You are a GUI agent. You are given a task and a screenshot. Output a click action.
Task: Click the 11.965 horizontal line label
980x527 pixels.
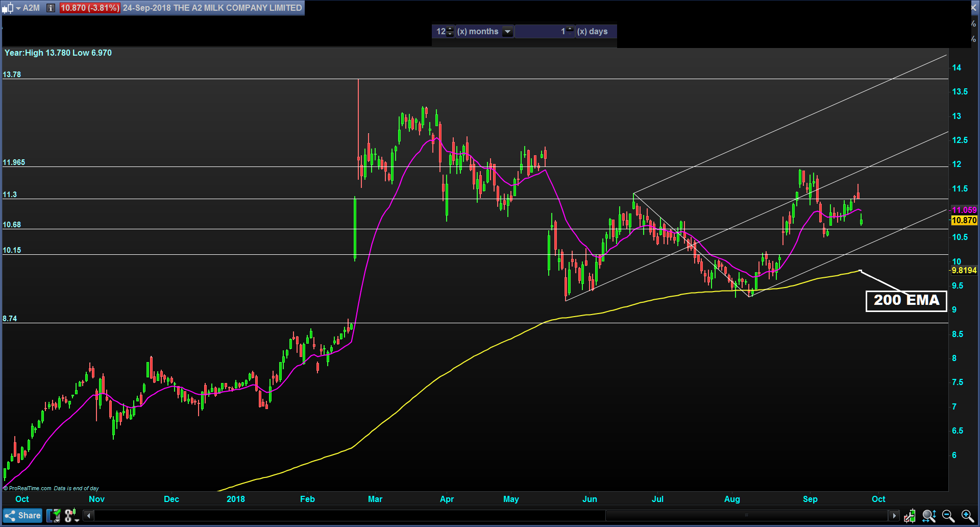14,162
